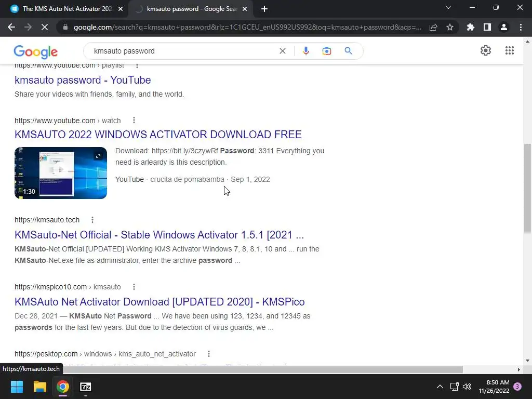The height and width of the screenshot is (399, 532).
Task: Open the Chrome three-dot menu
Action: [521, 27]
